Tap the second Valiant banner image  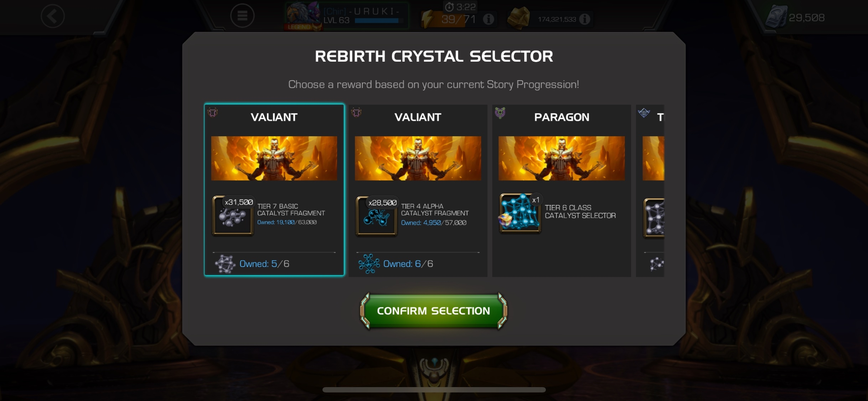[418, 158]
